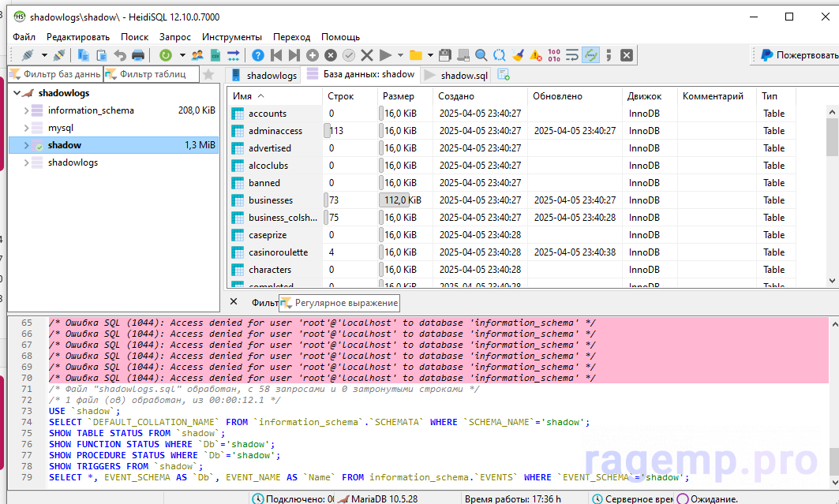The width and height of the screenshot is (839, 504).
Task: Expand the information_schema database node
Action: click(26, 110)
